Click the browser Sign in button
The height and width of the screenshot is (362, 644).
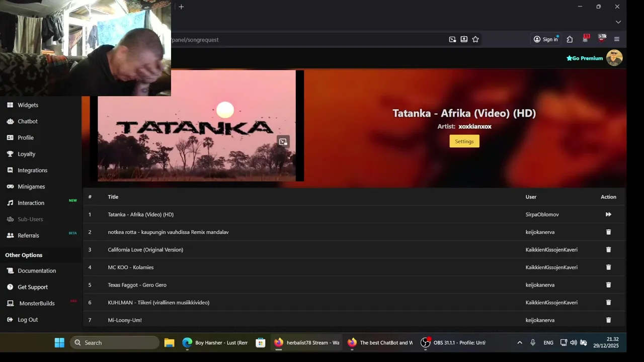click(546, 39)
